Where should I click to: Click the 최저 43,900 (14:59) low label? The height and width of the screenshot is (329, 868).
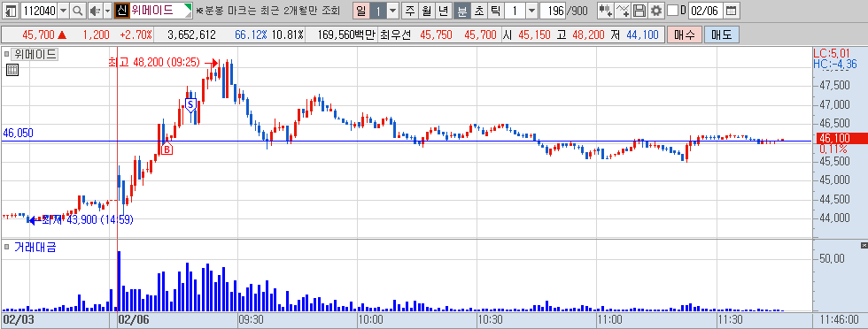coord(87,219)
